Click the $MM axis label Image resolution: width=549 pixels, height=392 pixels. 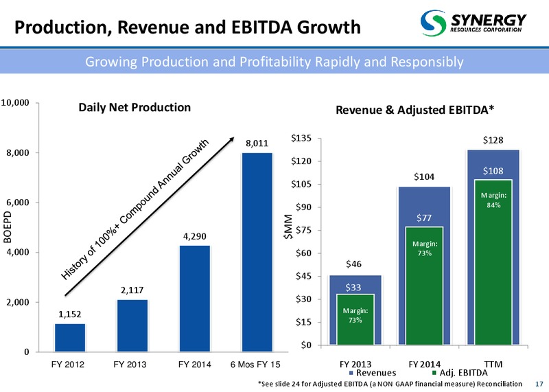(288, 227)
